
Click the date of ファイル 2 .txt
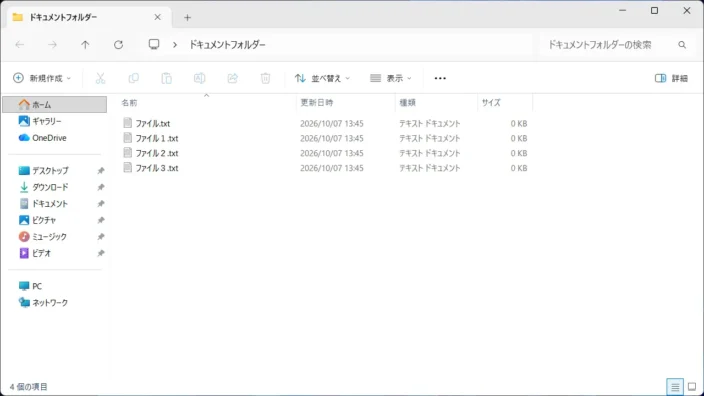(x=332, y=153)
